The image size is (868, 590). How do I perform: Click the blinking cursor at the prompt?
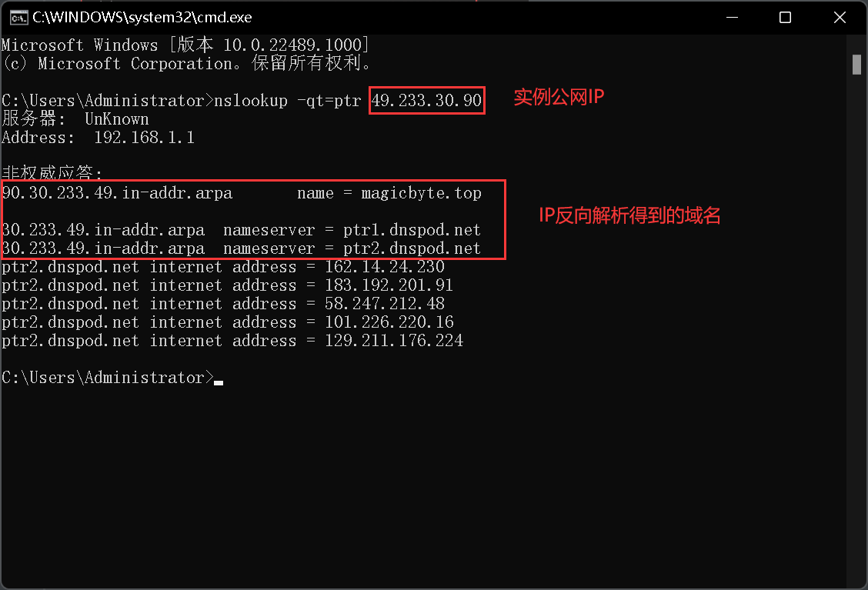(x=219, y=382)
